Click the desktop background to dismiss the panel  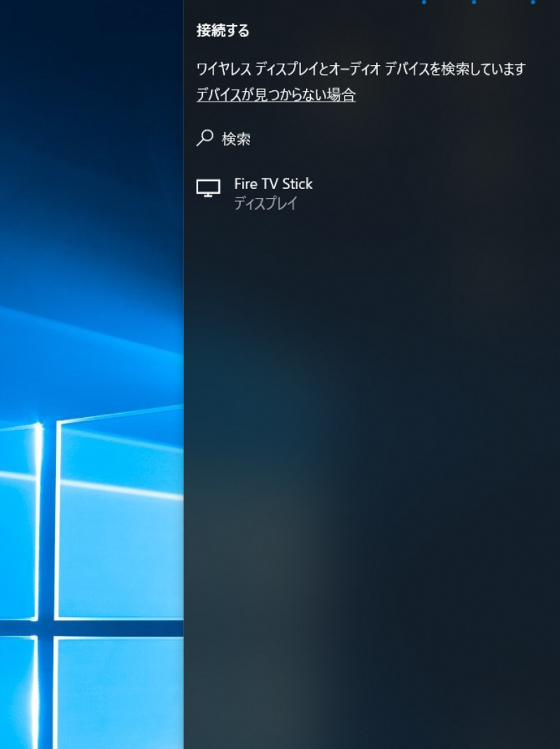[x=91, y=210]
